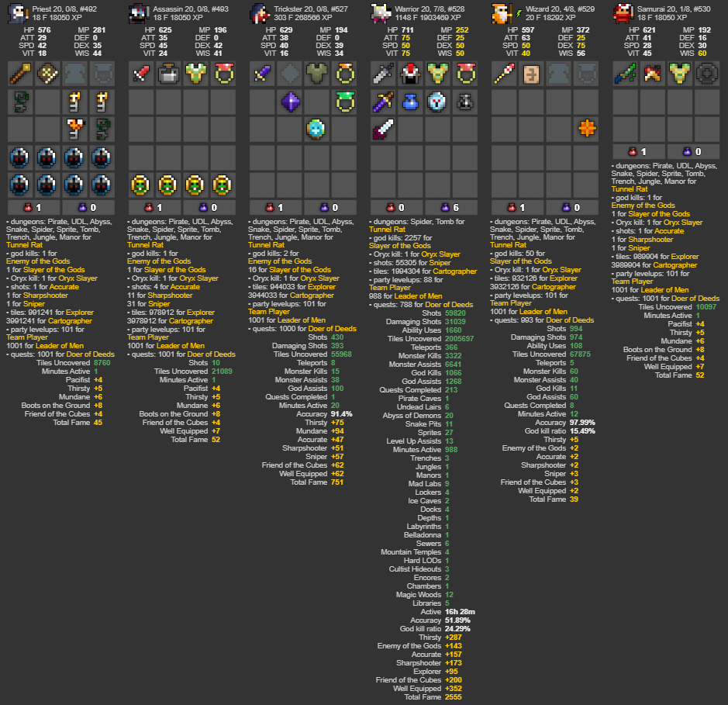
Task: Select the Samurai's equipped wakizashi
Action: pos(652,74)
